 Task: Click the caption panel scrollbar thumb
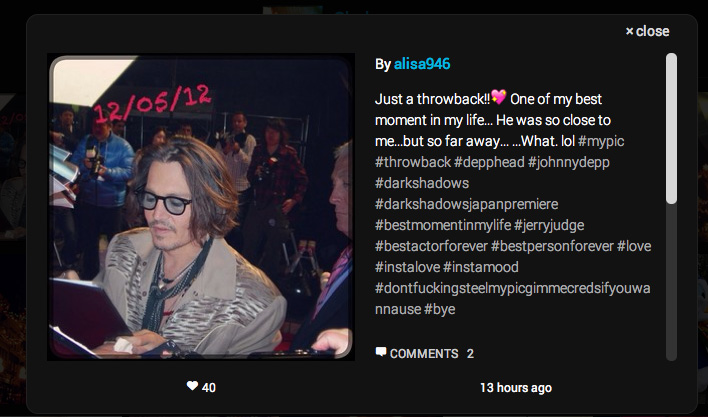click(x=671, y=129)
